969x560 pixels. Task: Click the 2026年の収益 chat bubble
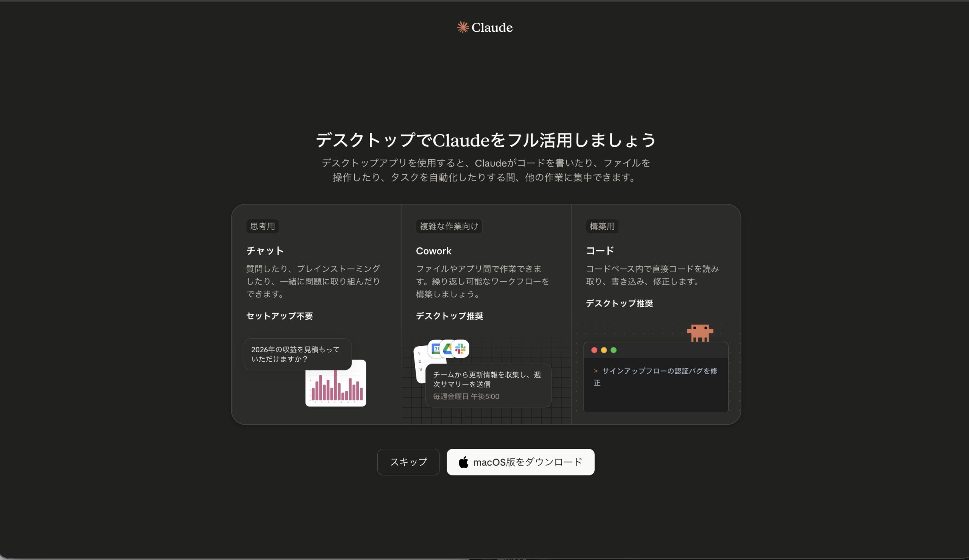298,354
